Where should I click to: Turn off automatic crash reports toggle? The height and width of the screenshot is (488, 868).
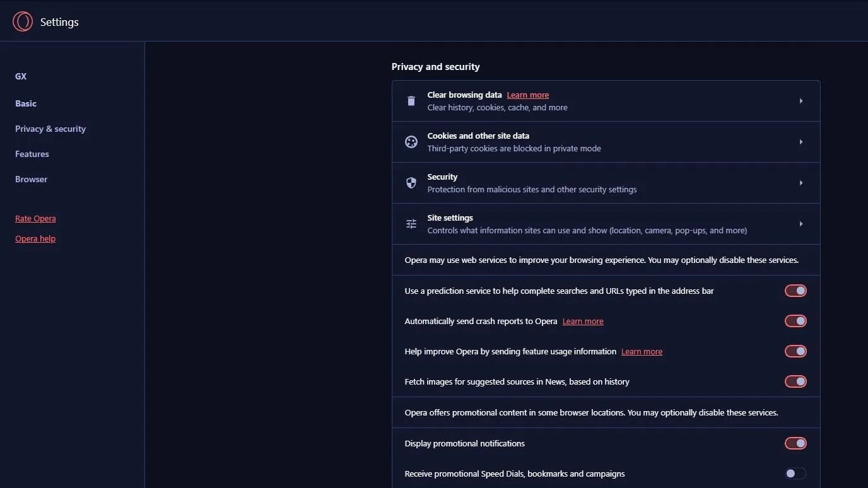(x=795, y=321)
